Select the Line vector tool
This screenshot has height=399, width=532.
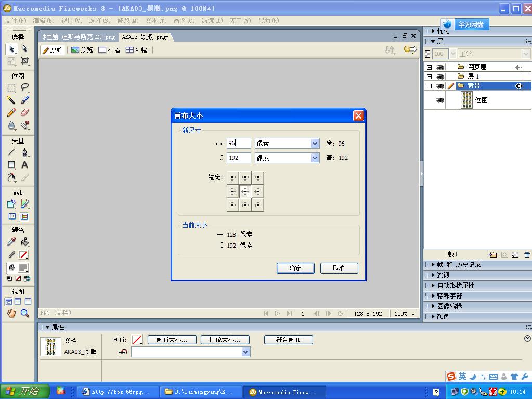click(11, 152)
